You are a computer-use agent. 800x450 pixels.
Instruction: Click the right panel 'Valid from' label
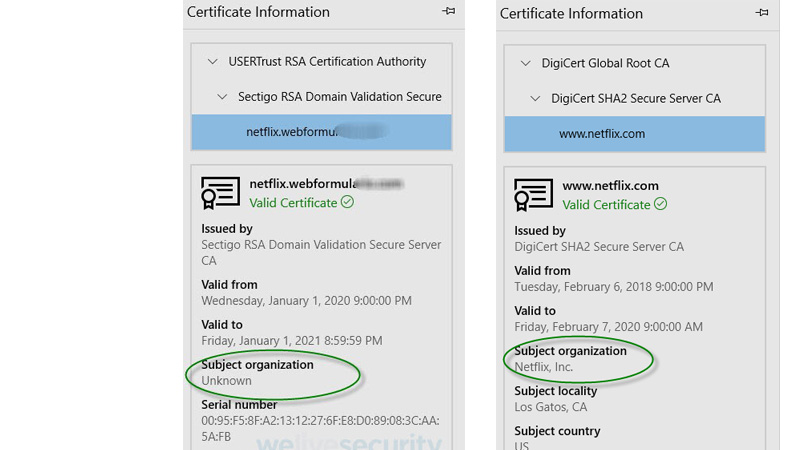(x=542, y=271)
